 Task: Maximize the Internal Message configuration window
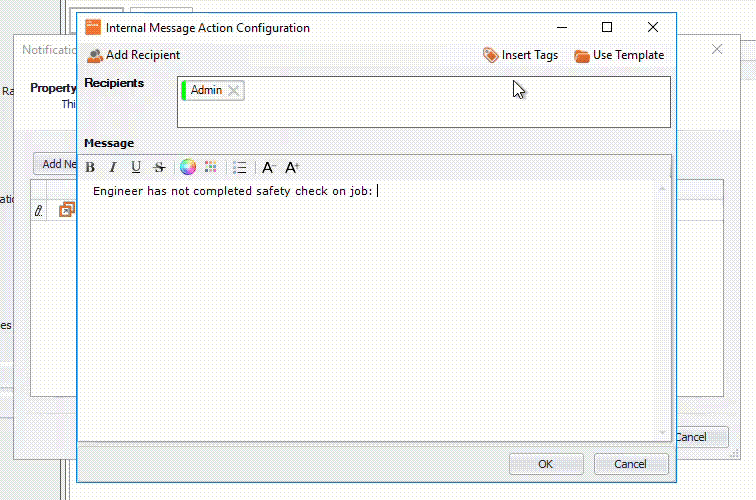[607, 27]
